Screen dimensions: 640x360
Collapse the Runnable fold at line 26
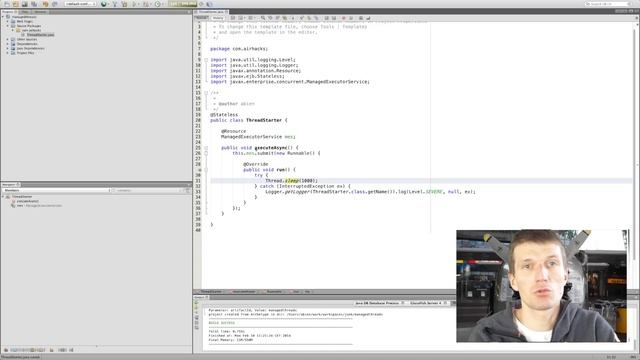point(206,153)
